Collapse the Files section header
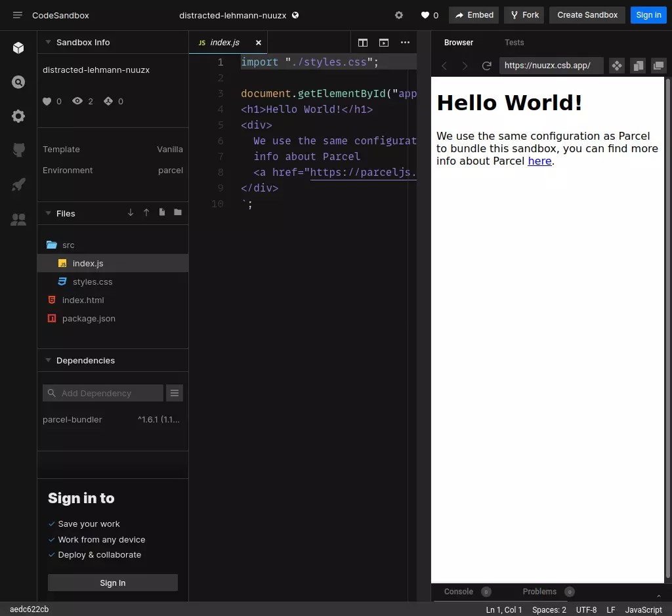The height and width of the screenshot is (616, 672). (x=47, y=213)
